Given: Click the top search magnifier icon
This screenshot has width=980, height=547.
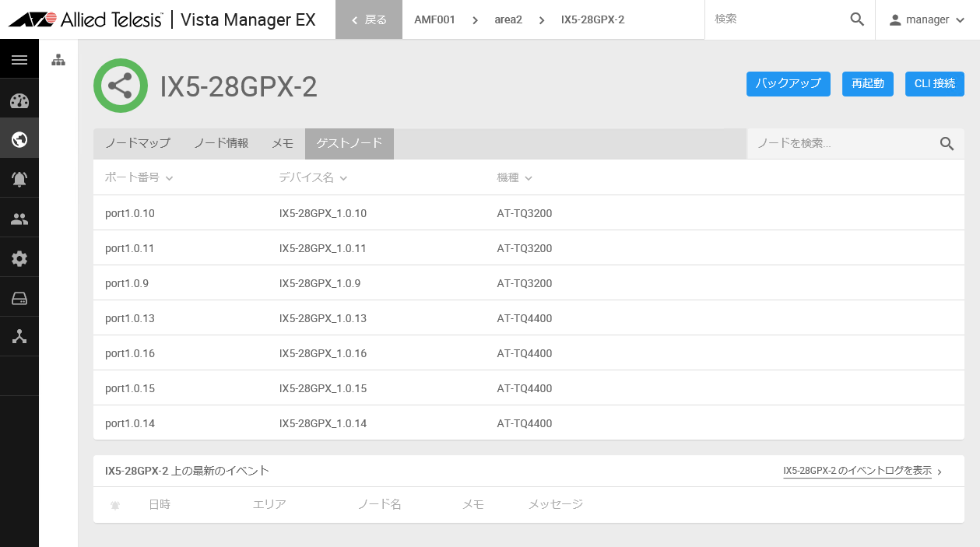Looking at the screenshot, I should (857, 19).
